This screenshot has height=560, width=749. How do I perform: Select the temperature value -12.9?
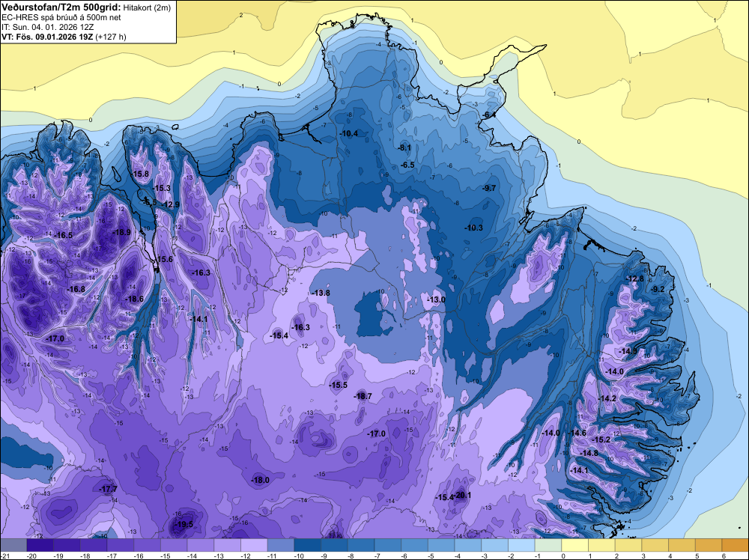pyautogui.click(x=171, y=205)
